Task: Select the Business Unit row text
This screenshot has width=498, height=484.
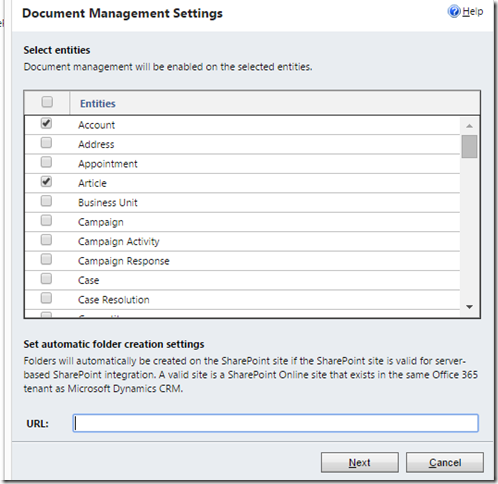Action: pyautogui.click(x=108, y=203)
